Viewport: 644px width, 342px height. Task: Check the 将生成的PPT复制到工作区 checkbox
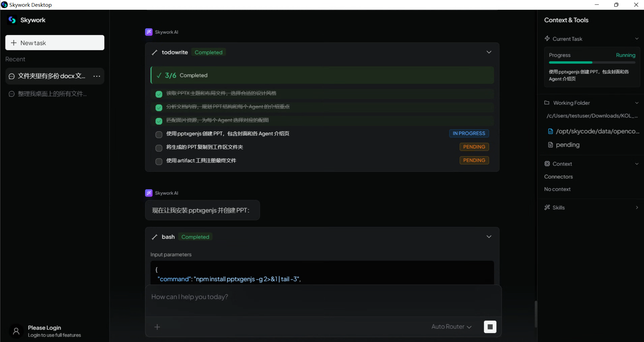(159, 148)
